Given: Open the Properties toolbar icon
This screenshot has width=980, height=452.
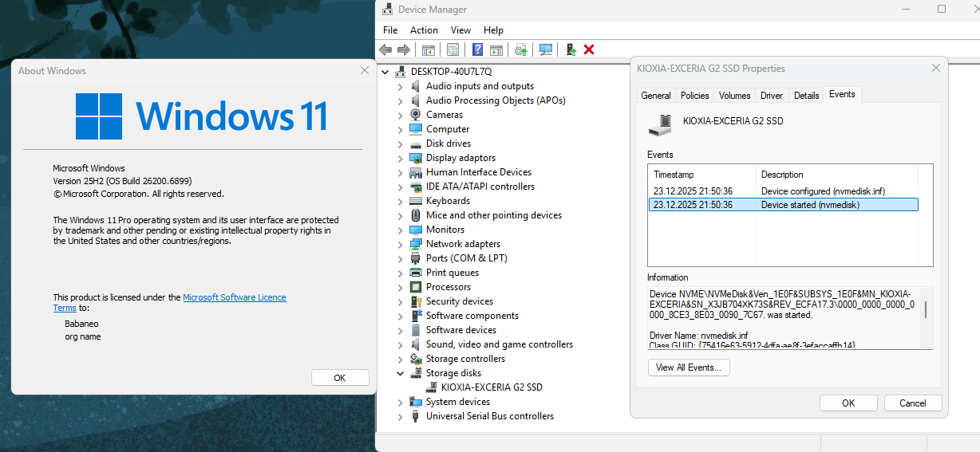Looking at the screenshot, I should pyautogui.click(x=453, y=49).
